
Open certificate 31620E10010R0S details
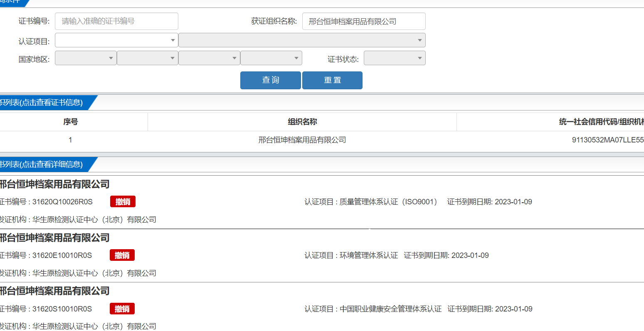pos(62,255)
